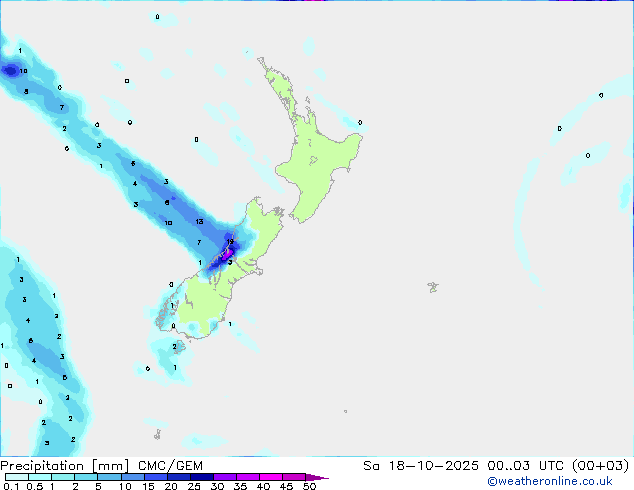Select the 5–10 mm legend color
Viewport: 634px width, 490px height.
(109, 477)
